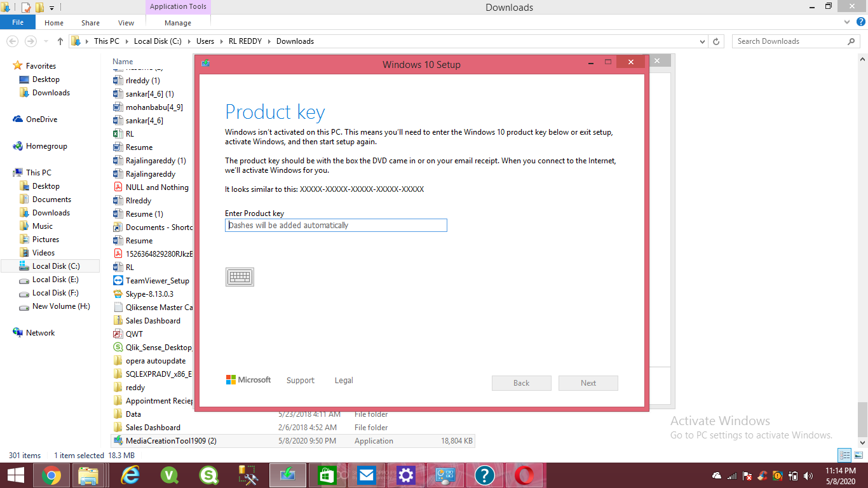Open Windows Store from taskbar
The height and width of the screenshot is (488, 868).
327,475
